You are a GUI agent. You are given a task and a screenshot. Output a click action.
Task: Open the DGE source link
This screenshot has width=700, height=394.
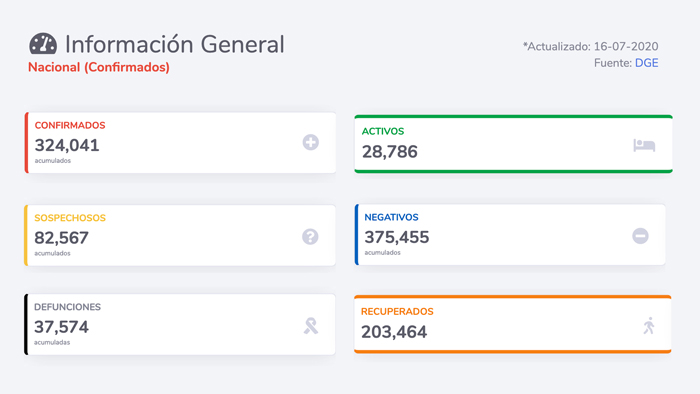click(646, 63)
